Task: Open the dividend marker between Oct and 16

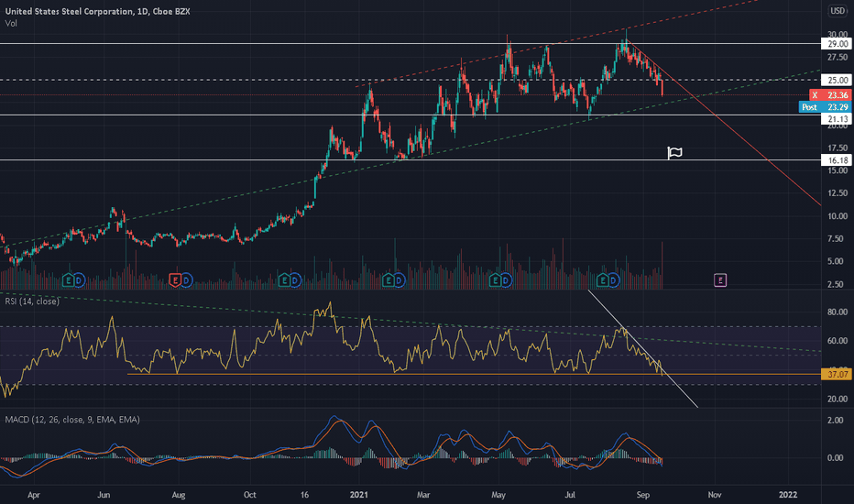Action: point(295,280)
